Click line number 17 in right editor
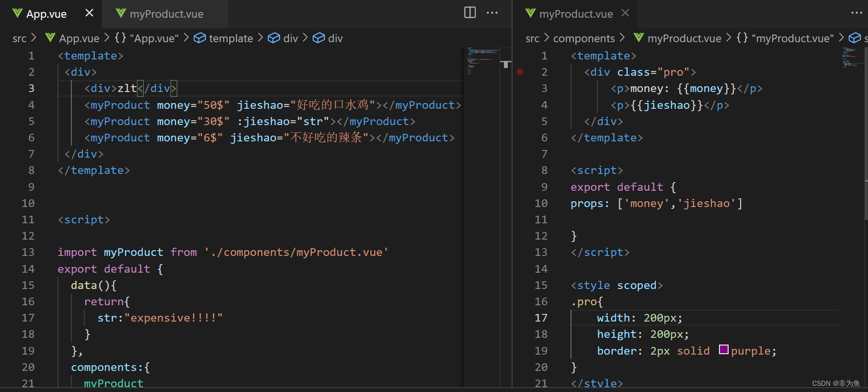This screenshot has width=868, height=392. 541,318
